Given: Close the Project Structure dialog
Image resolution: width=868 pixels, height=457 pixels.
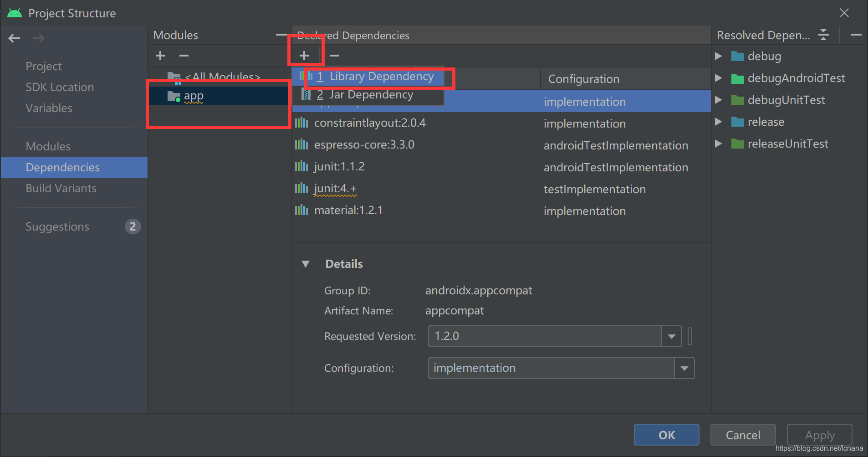Looking at the screenshot, I should click(x=844, y=13).
